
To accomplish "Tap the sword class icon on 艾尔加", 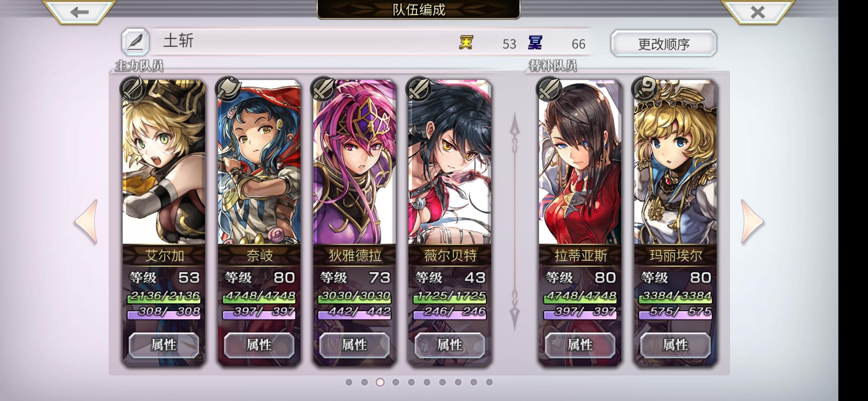I will [133, 89].
